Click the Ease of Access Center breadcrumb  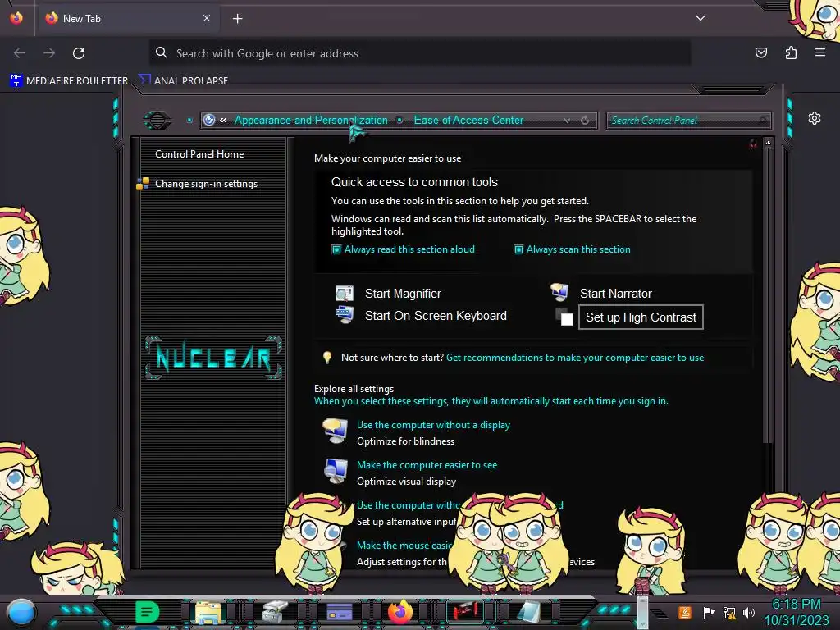tap(468, 120)
